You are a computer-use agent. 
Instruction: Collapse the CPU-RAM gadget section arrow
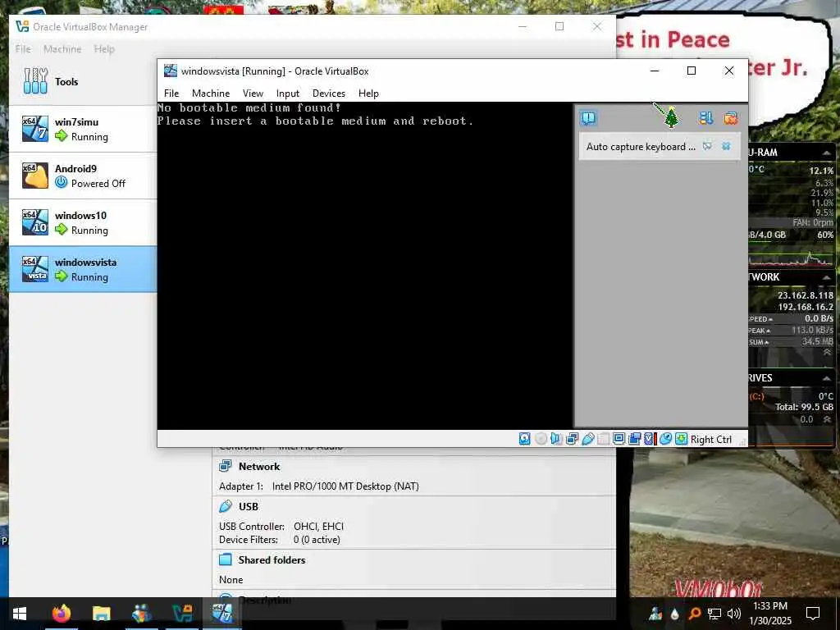point(826,153)
